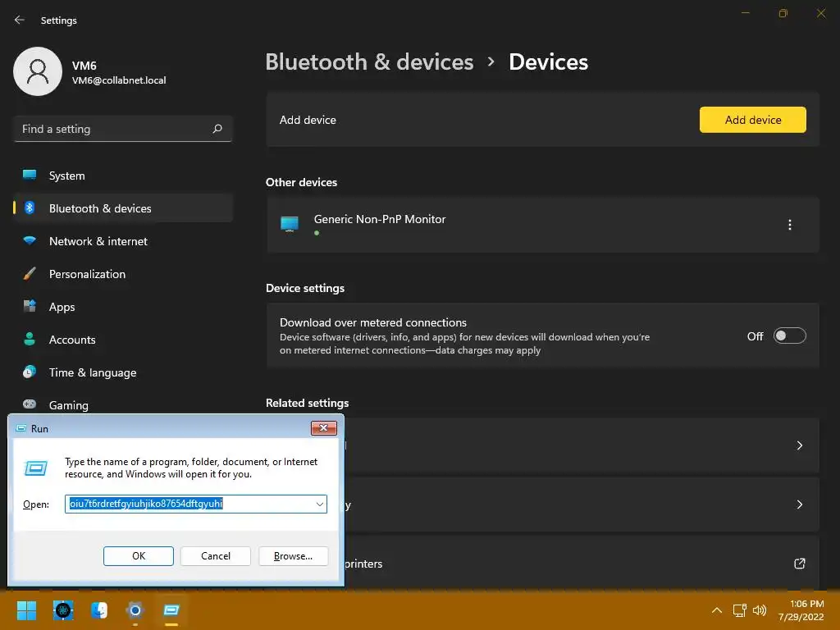840x630 pixels.
Task: Click OK in the Run dialog
Action: pos(138,556)
